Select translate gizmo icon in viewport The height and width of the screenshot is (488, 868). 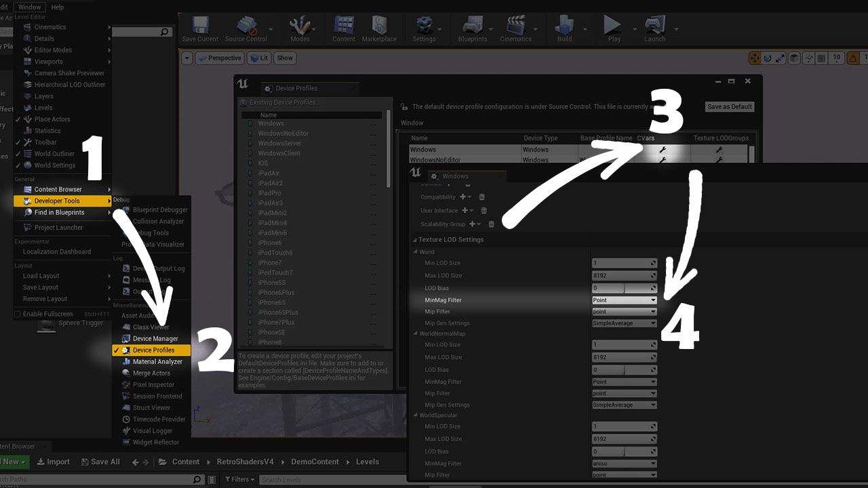pos(755,58)
